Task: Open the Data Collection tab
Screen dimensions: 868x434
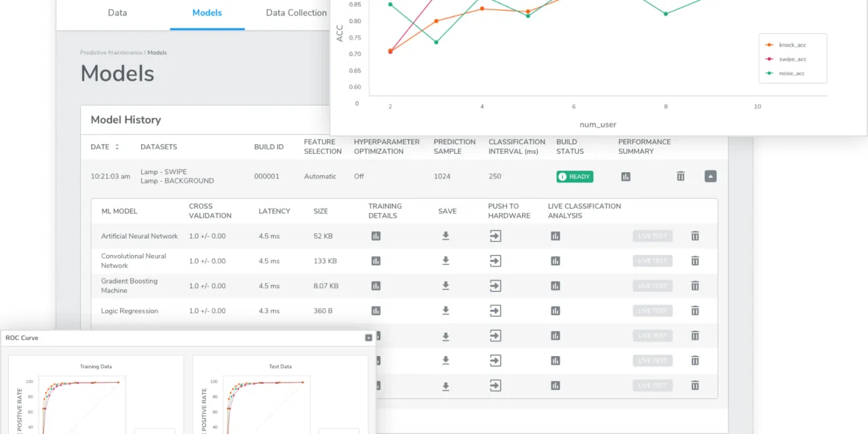Action: [296, 13]
